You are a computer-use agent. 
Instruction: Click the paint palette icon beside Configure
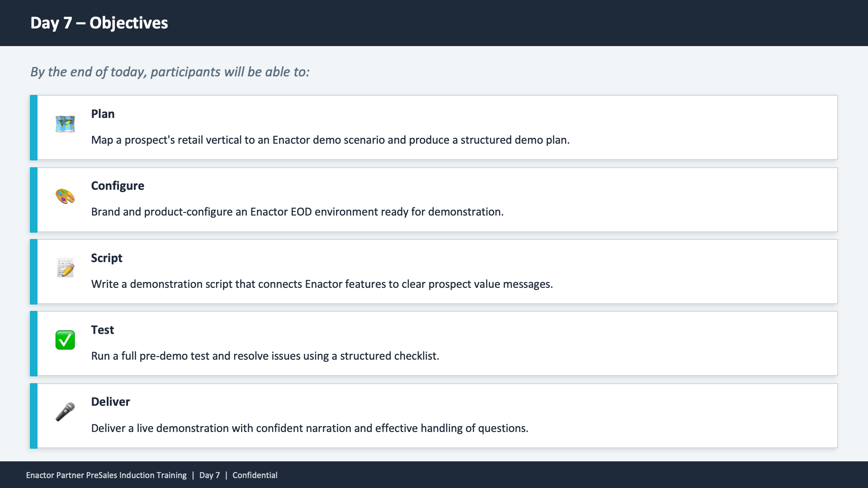tap(65, 196)
